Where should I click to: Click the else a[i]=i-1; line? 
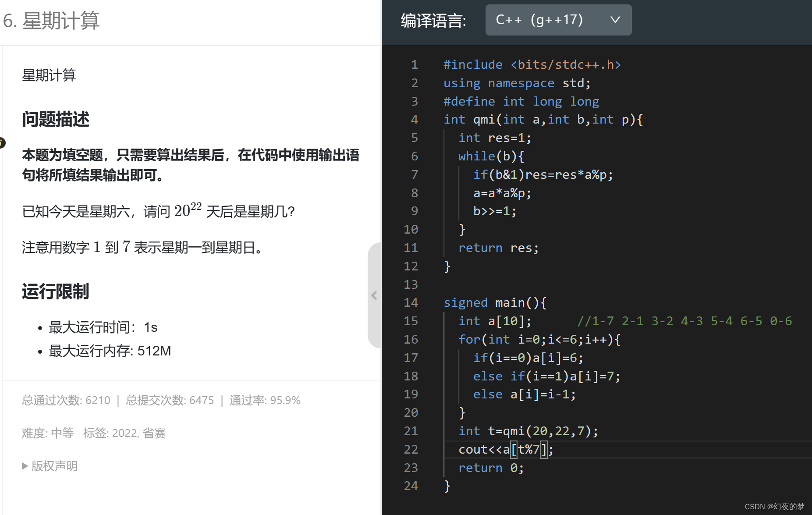[x=525, y=394]
